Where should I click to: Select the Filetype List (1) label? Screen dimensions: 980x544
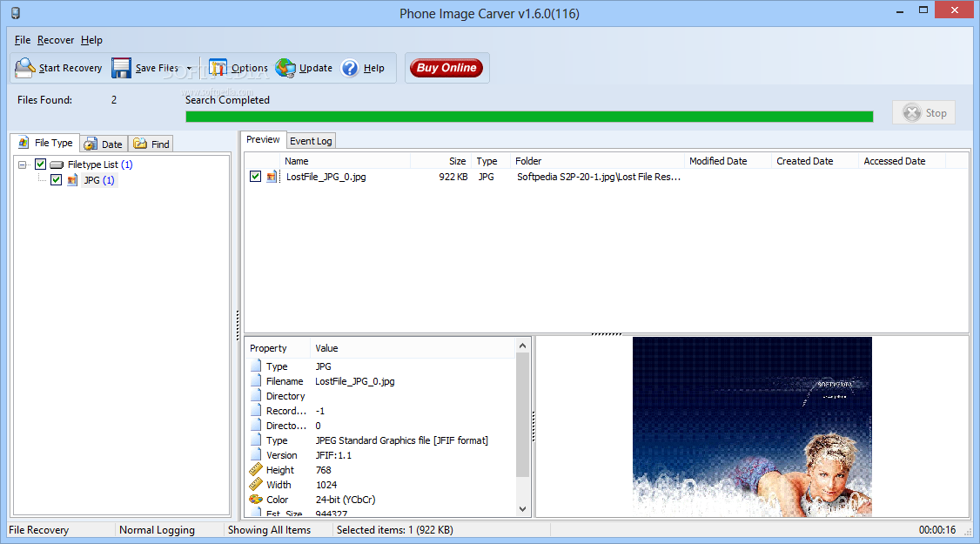[100, 165]
